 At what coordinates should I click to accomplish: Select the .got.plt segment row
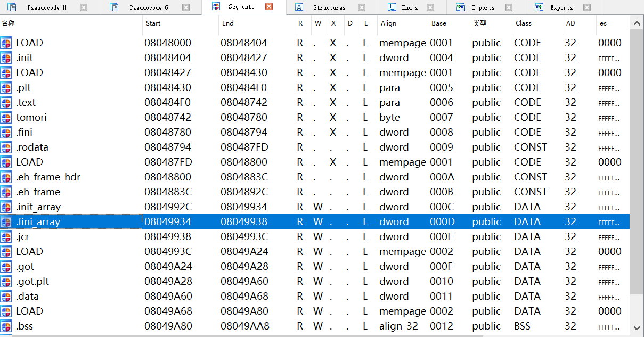point(32,282)
